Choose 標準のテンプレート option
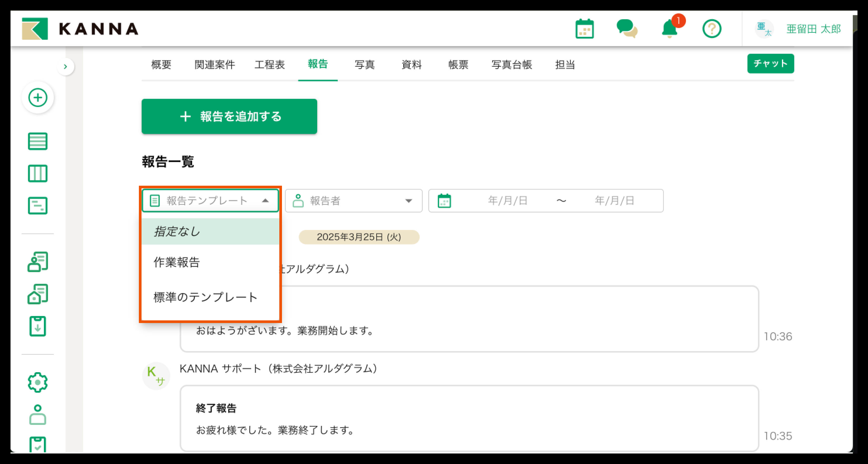868x464 pixels. pos(205,297)
